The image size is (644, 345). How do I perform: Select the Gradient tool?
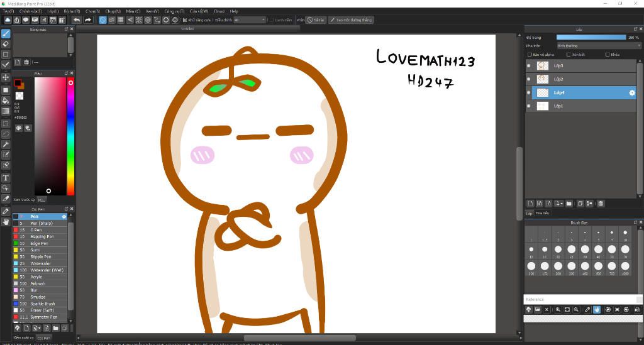(6, 111)
